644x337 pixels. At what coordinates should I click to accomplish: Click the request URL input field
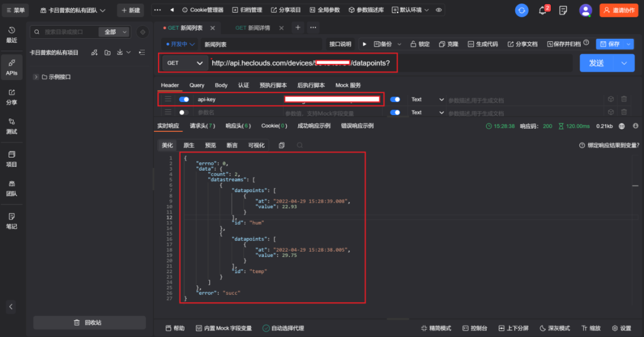tap(390, 63)
